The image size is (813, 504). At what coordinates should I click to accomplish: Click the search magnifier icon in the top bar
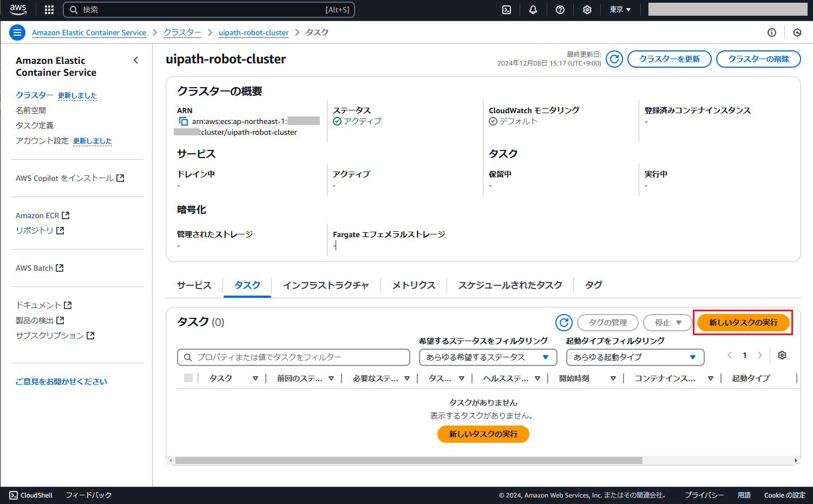click(x=74, y=10)
